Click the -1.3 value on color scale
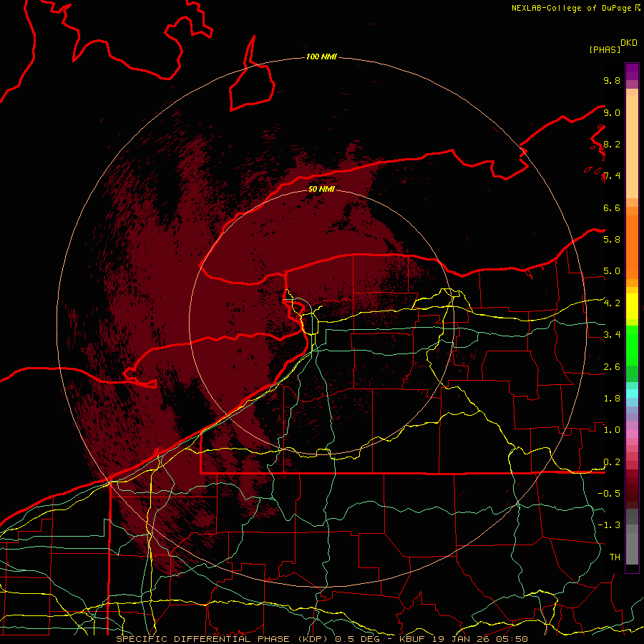Image resolution: width=644 pixels, height=644 pixels. point(609,525)
